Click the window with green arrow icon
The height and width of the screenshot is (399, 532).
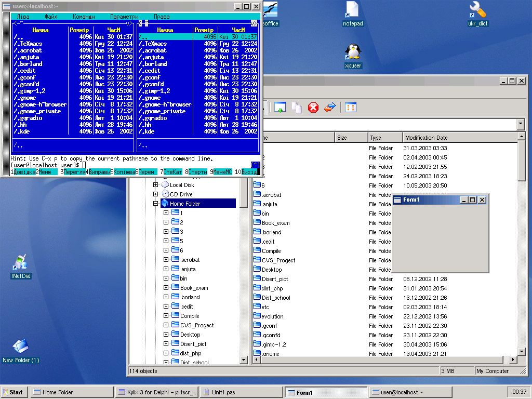(280, 108)
